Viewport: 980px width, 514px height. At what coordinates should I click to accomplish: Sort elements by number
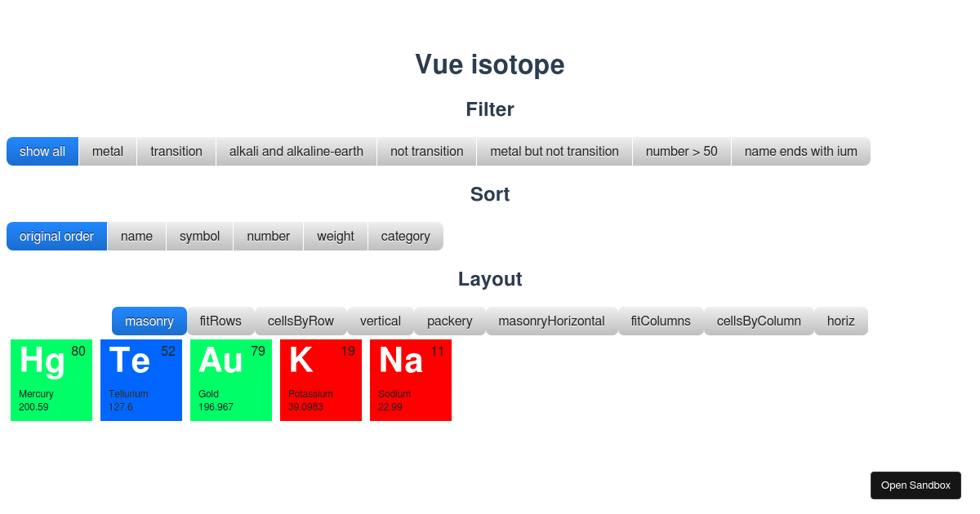point(268,236)
